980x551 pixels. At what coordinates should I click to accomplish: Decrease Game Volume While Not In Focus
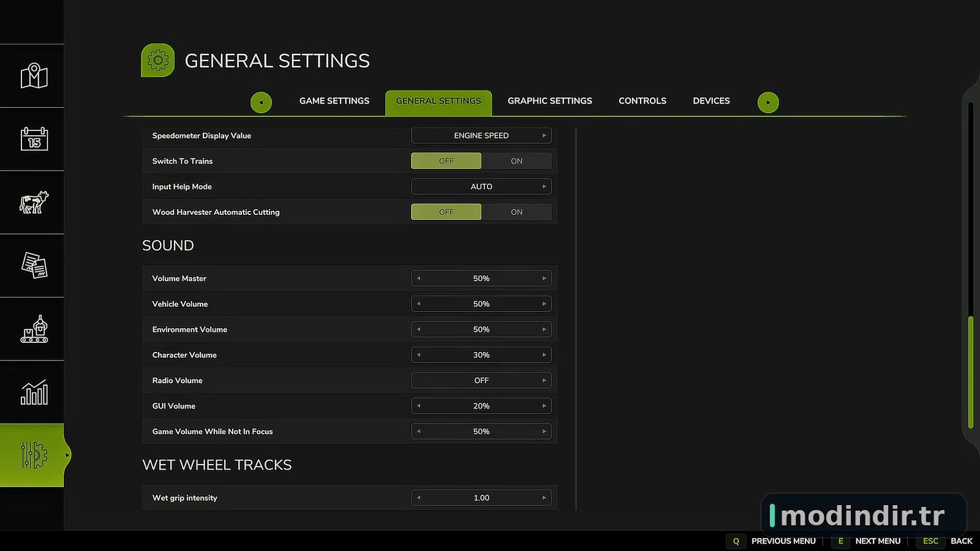(419, 432)
